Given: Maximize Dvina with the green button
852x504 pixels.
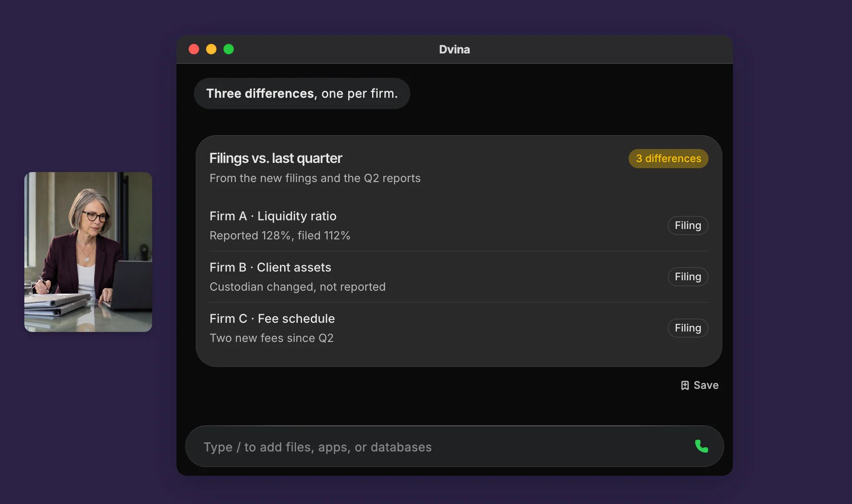Looking at the screenshot, I should [229, 49].
